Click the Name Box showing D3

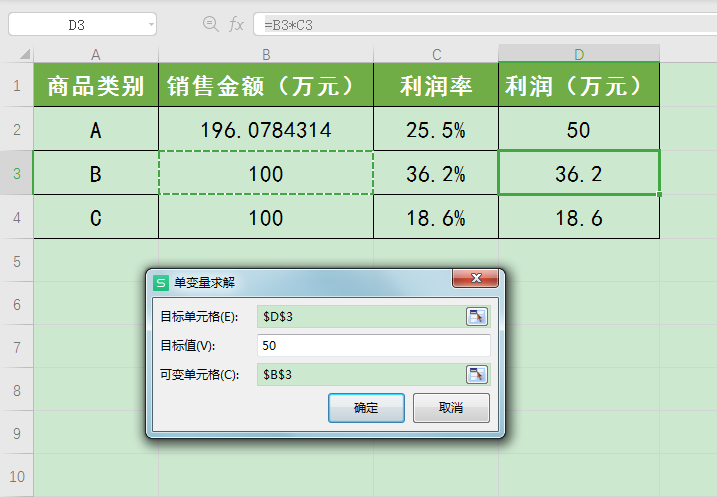click(x=82, y=25)
